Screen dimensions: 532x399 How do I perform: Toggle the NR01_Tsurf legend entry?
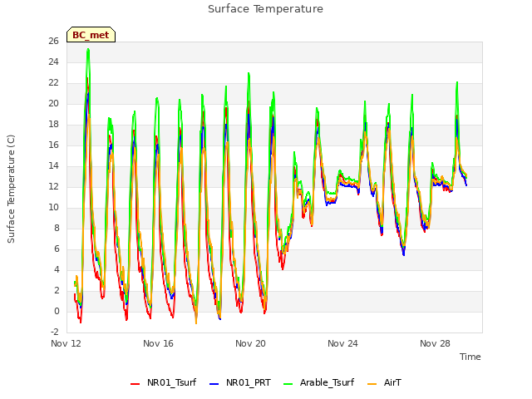(x=163, y=382)
